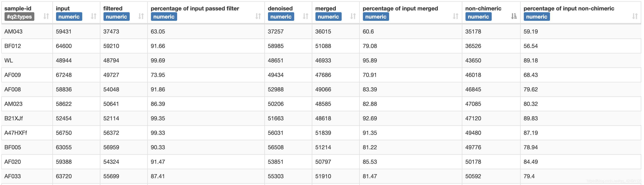Click the 'percentage of input non-chimeric' header text

[569, 9]
